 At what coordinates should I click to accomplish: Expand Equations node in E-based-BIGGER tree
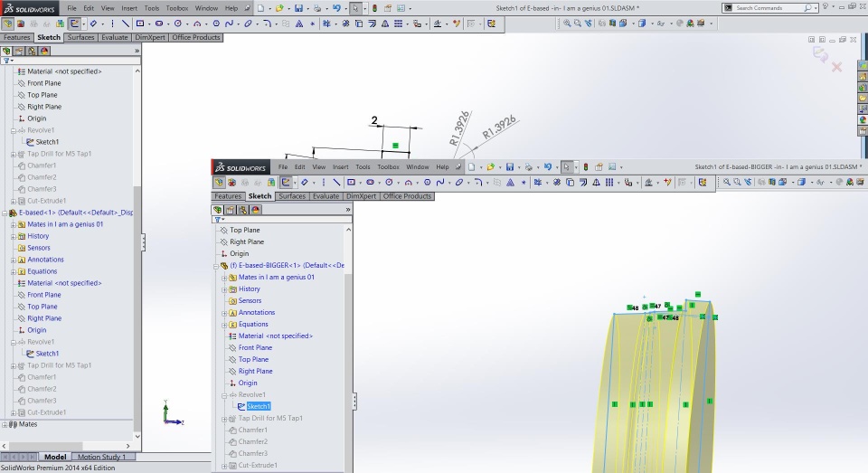224,325
